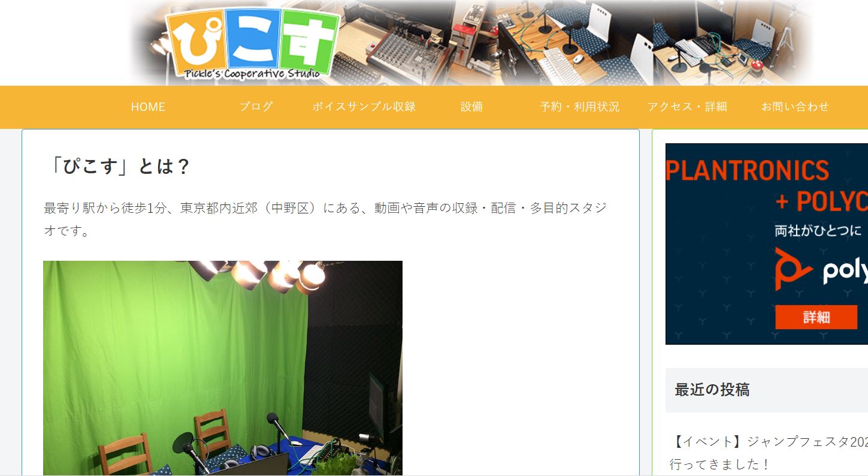Visit the 予約・利用状況 page

(x=580, y=107)
